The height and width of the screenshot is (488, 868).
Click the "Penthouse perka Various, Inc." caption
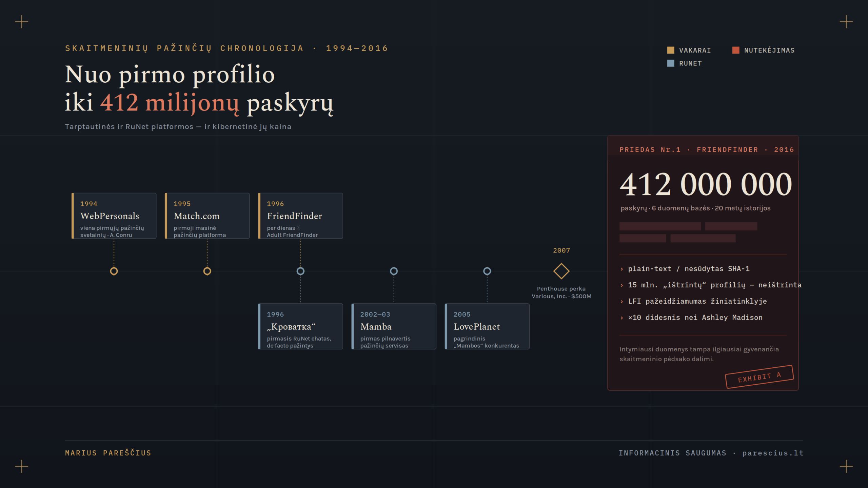(x=561, y=292)
